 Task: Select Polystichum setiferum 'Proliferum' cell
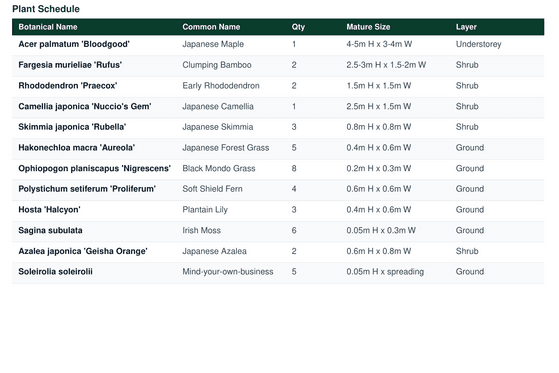click(x=87, y=189)
